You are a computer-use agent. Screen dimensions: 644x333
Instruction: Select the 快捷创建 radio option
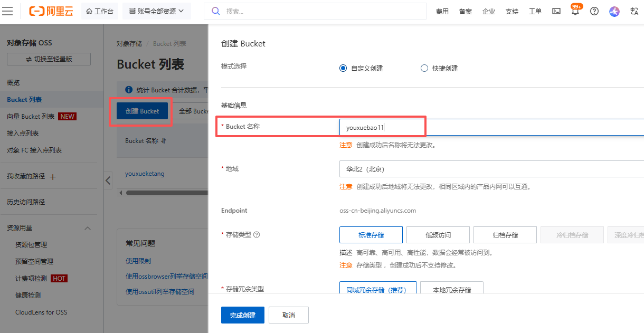[x=424, y=68]
